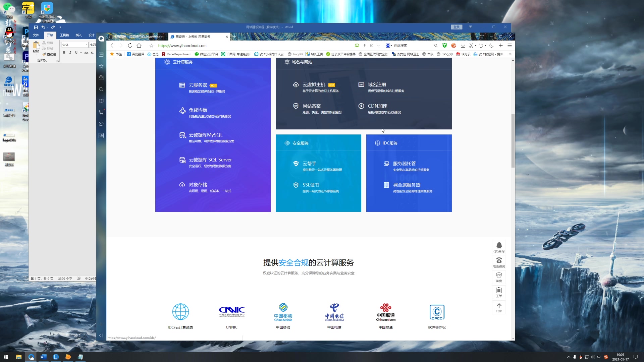Click the 在此搜索 search field
This screenshot has width=644, height=362.
click(413, 46)
